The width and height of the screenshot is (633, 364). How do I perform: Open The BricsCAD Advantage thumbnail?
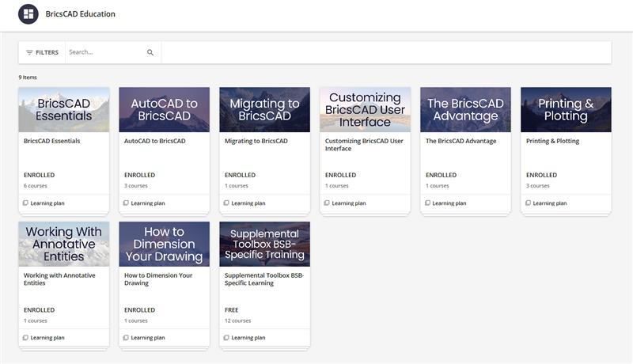[465, 109]
